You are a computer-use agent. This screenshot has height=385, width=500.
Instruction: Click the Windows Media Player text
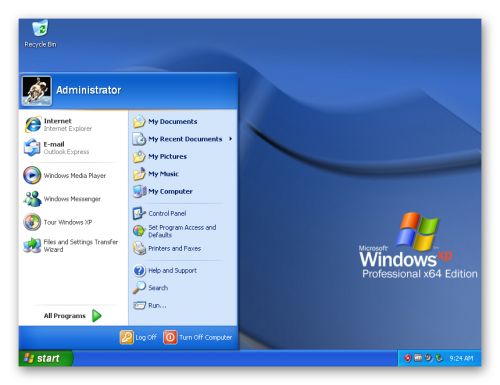tap(75, 175)
